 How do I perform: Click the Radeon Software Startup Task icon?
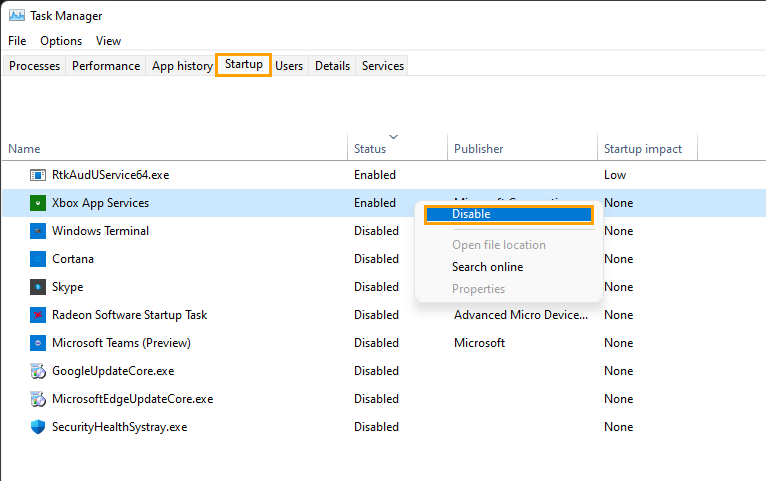(x=38, y=315)
